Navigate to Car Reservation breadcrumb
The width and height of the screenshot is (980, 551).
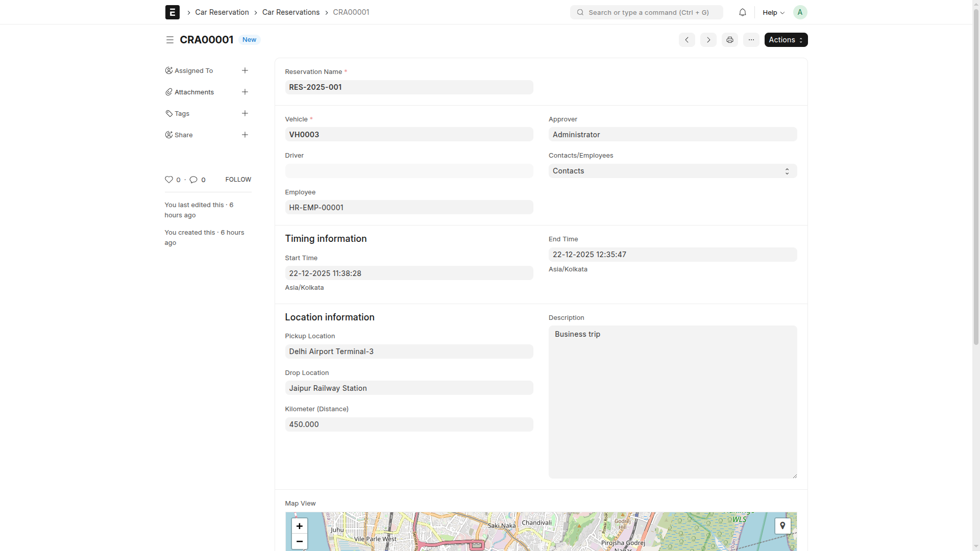(x=222, y=12)
